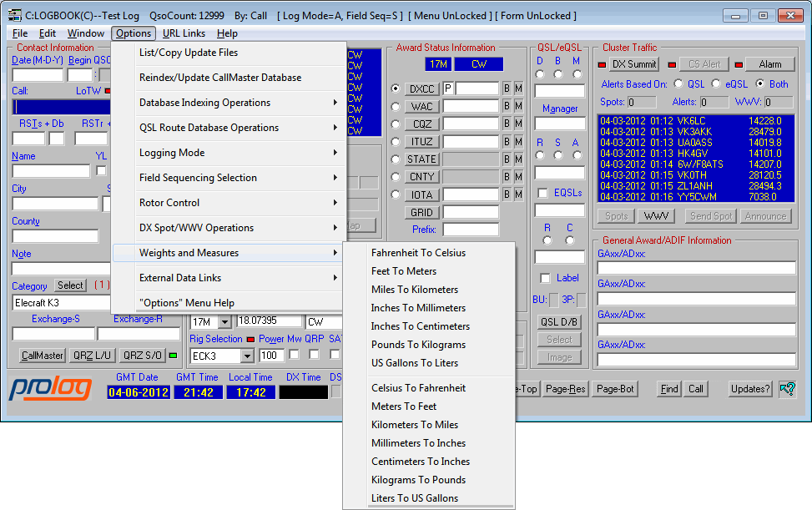Select Kilograms To Pounds menu item

tap(418, 480)
